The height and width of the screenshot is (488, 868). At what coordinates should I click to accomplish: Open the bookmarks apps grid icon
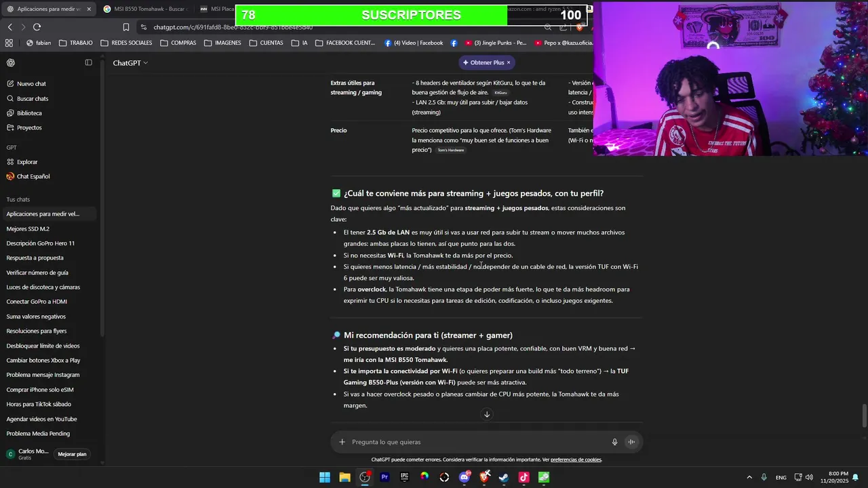tap(9, 43)
